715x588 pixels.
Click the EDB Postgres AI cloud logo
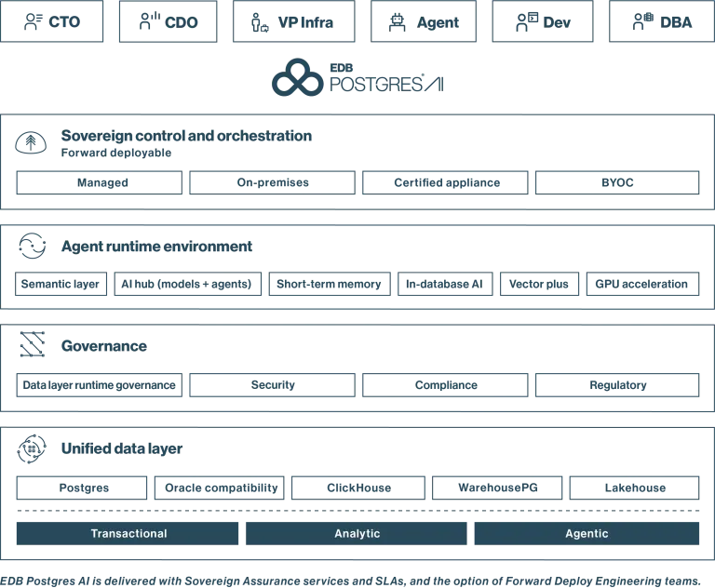(297, 77)
